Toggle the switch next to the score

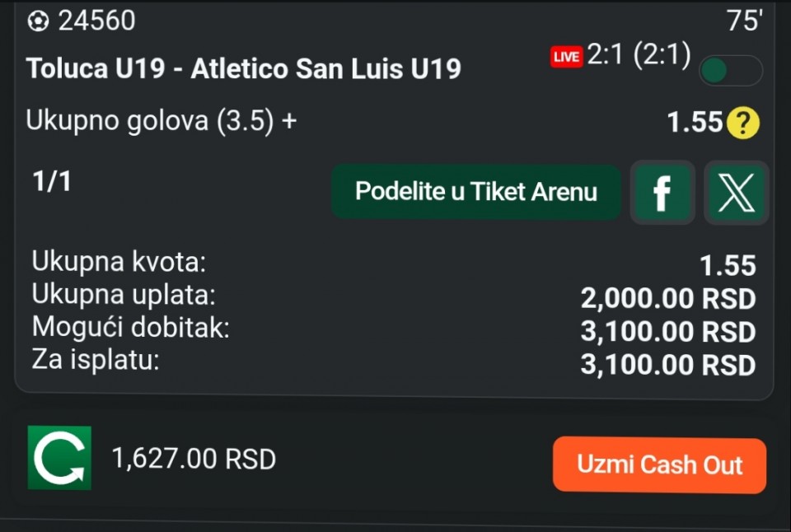(730, 71)
